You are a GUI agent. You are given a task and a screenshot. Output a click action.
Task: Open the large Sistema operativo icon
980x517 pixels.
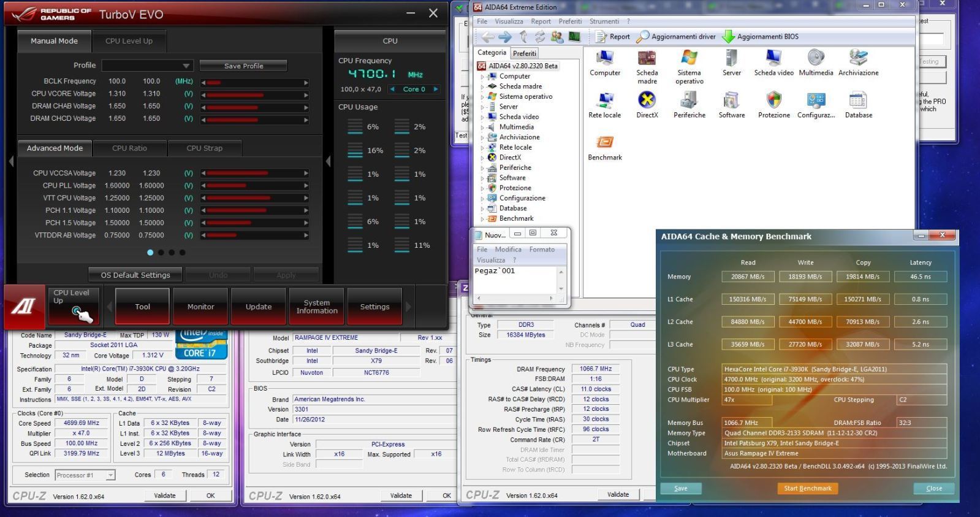pyautogui.click(x=689, y=67)
